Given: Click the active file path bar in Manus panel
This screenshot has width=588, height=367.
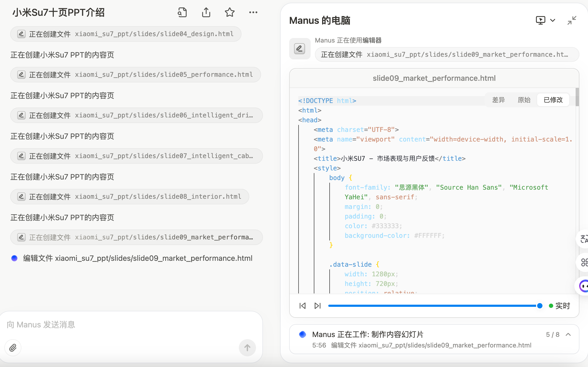Looking at the screenshot, I should click(447, 55).
